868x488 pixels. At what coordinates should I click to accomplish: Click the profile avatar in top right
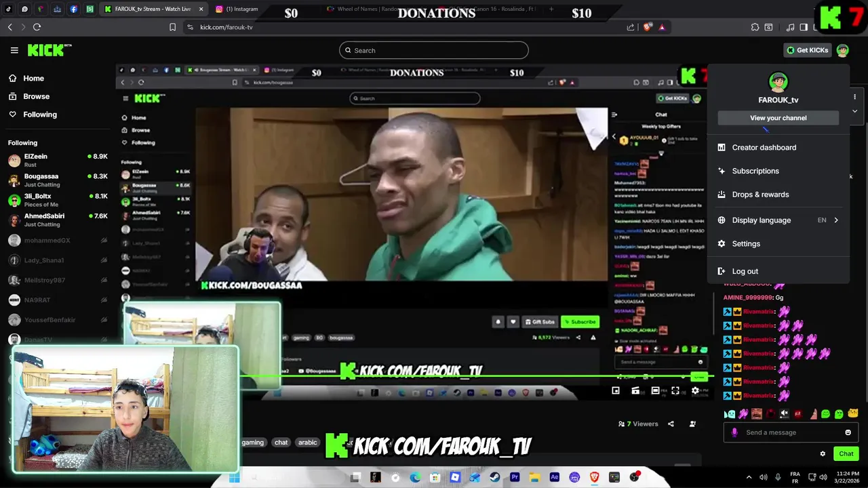pos(842,50)
